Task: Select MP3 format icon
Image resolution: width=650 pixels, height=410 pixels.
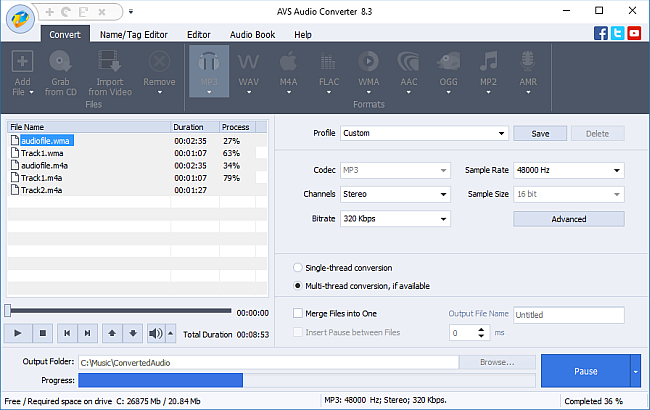Action: (209, 62)
